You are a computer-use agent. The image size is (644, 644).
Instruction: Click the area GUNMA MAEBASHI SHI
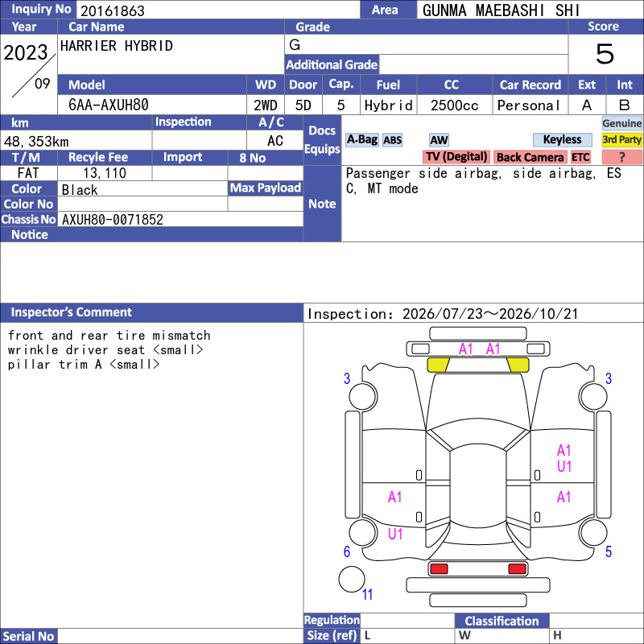pos(501,10)
